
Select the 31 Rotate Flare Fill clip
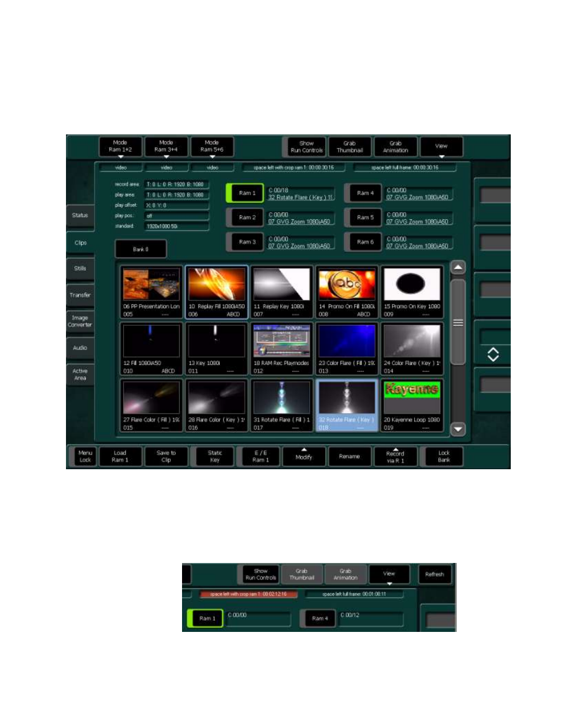[x=282, y=406]
